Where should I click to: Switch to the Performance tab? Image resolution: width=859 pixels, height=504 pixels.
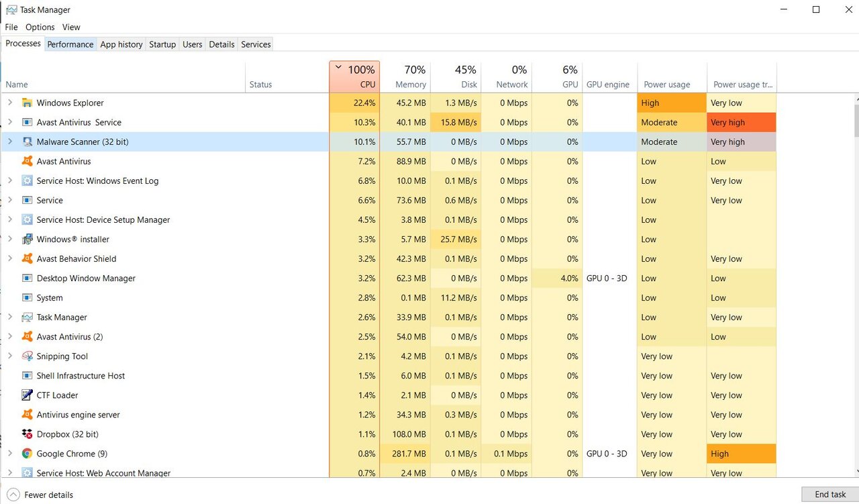[x=70, y=44]
